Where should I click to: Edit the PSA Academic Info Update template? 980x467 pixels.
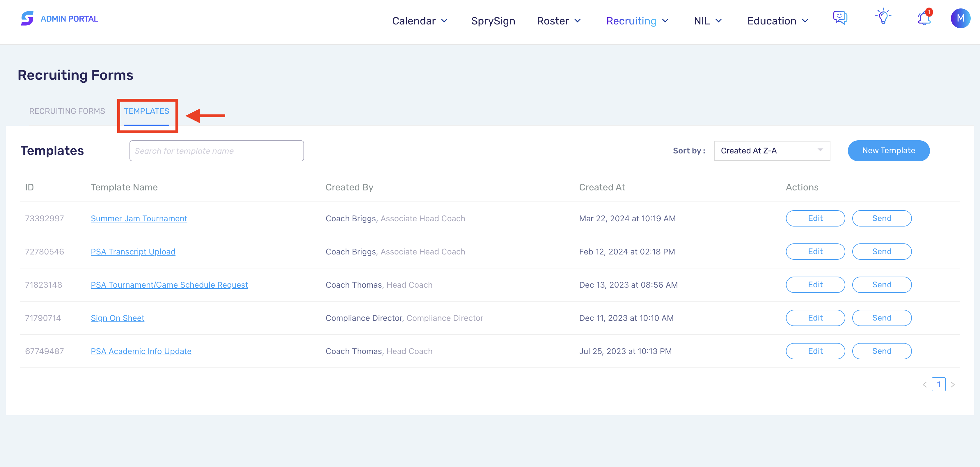815,351
